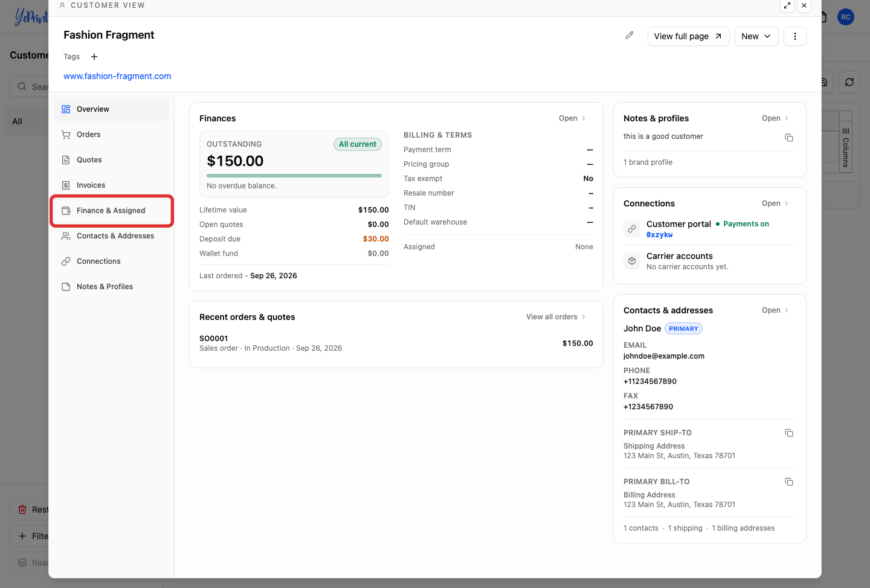Open the customer portal code 0xzykw

pyautogui.click(x=660, y=235)
